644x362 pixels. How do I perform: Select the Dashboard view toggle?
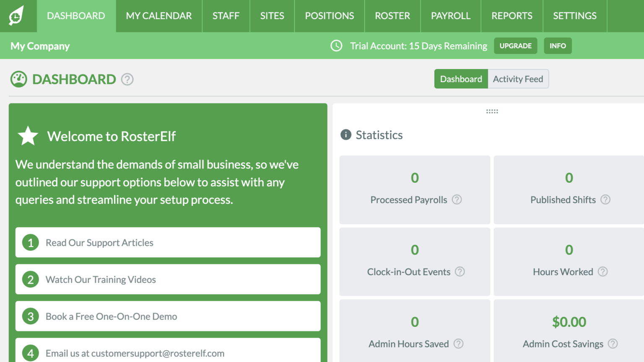point(461,79)
